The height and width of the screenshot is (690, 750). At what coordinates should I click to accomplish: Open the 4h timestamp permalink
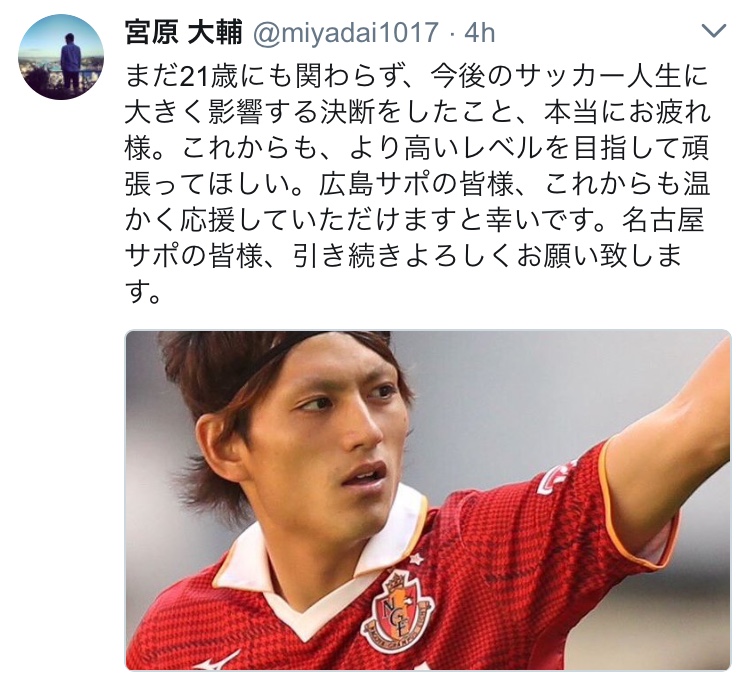(479, 33)
